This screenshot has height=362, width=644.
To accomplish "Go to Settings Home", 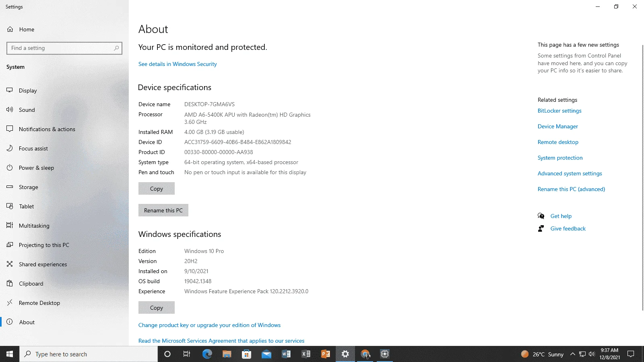I will click(64, 29).
